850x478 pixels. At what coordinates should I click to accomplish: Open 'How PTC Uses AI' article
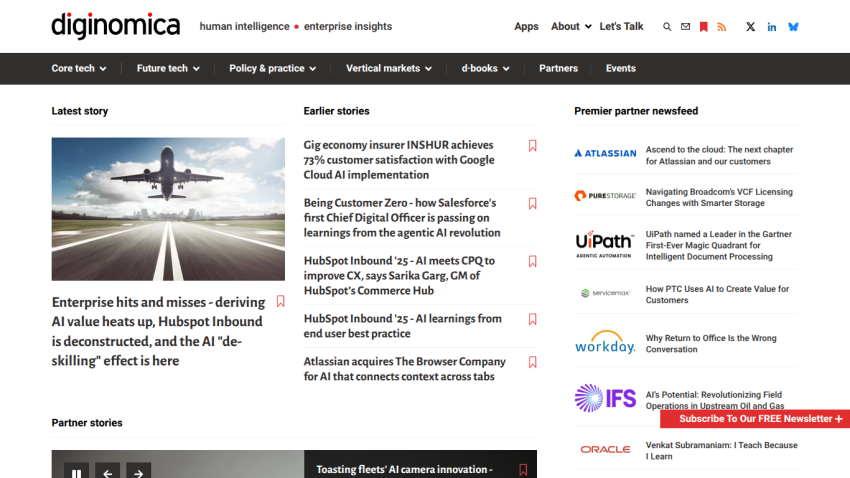point(717,294)
